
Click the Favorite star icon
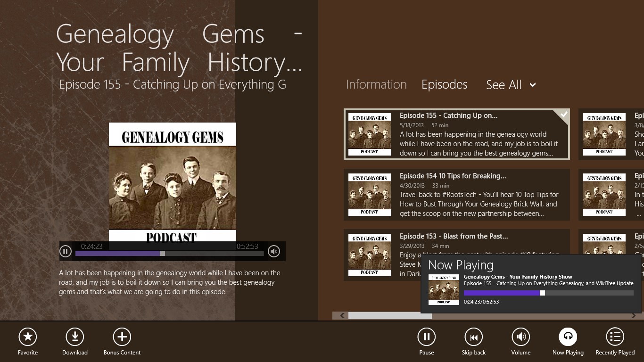tap(27, 337)
